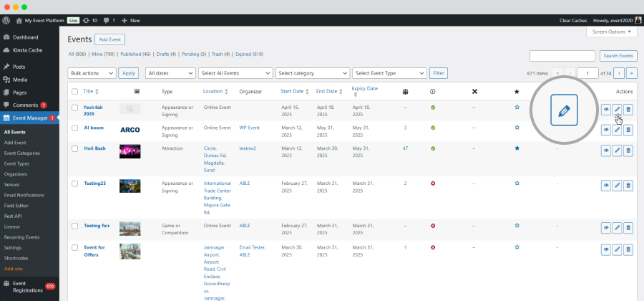Check the AI boom row
The image size is (644, 301).
point(74,128)
